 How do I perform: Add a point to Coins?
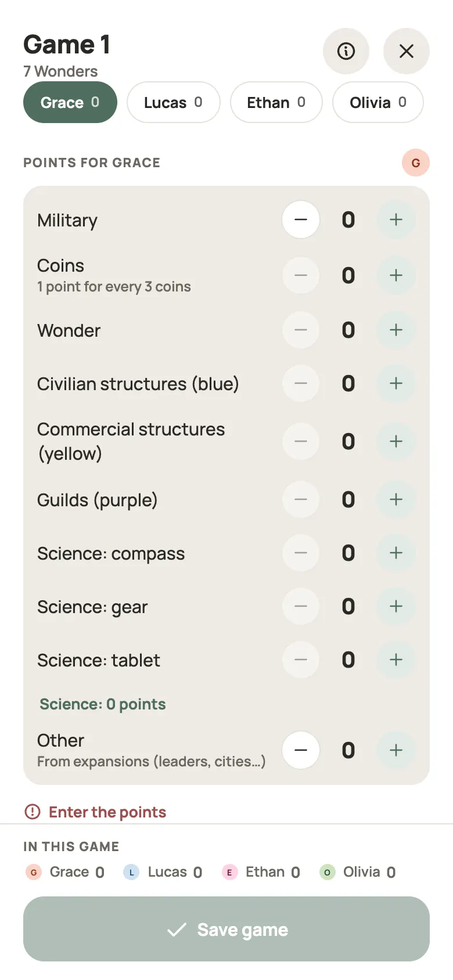pos(396,275)
